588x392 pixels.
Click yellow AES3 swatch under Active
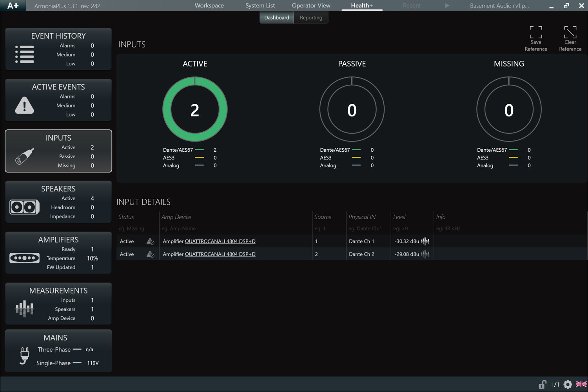pos(200,158)
